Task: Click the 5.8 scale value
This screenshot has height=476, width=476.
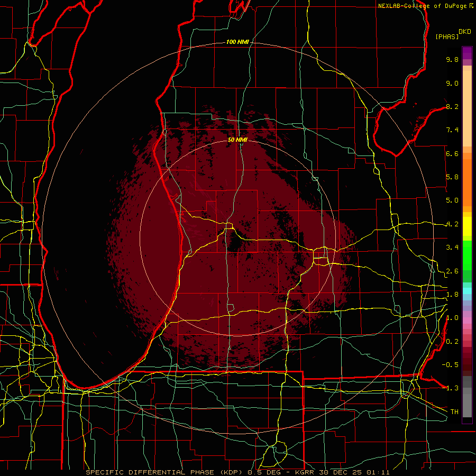Action: pos(452,177)
